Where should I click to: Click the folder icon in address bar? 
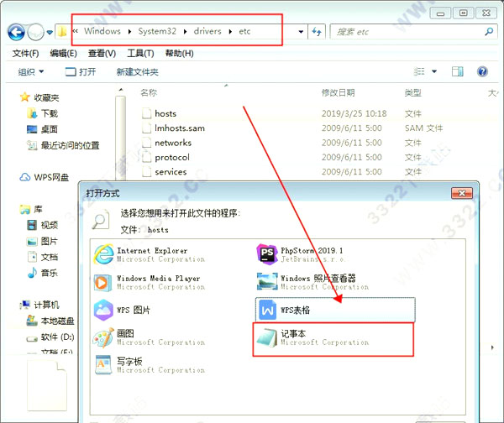[61, 32]
